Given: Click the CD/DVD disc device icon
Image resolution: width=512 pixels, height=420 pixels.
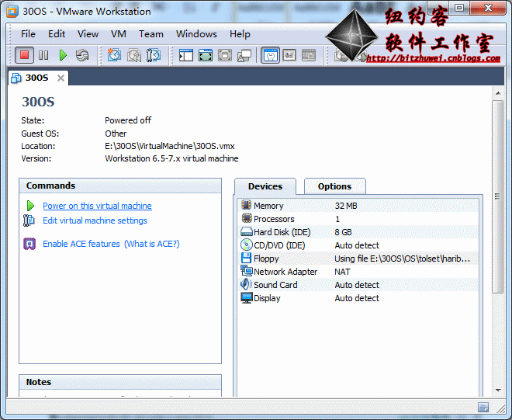Looking at the screenshot, I should [247, 245].
